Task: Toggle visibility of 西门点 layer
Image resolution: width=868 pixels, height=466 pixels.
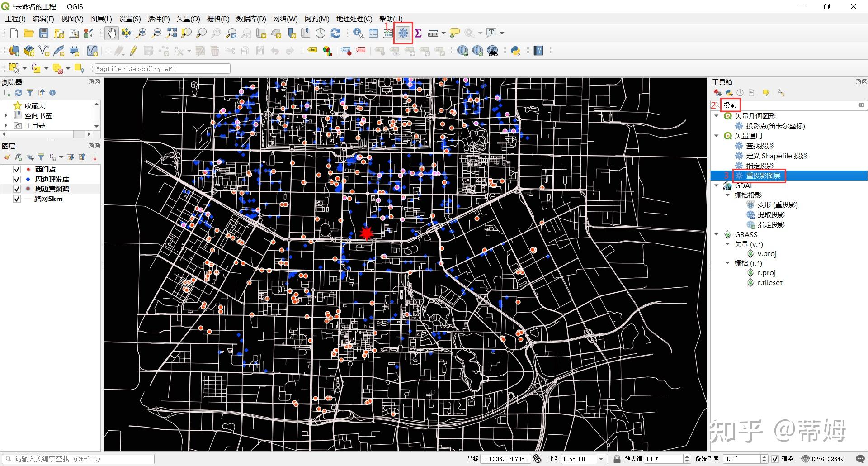Action: tap(17, 169)
